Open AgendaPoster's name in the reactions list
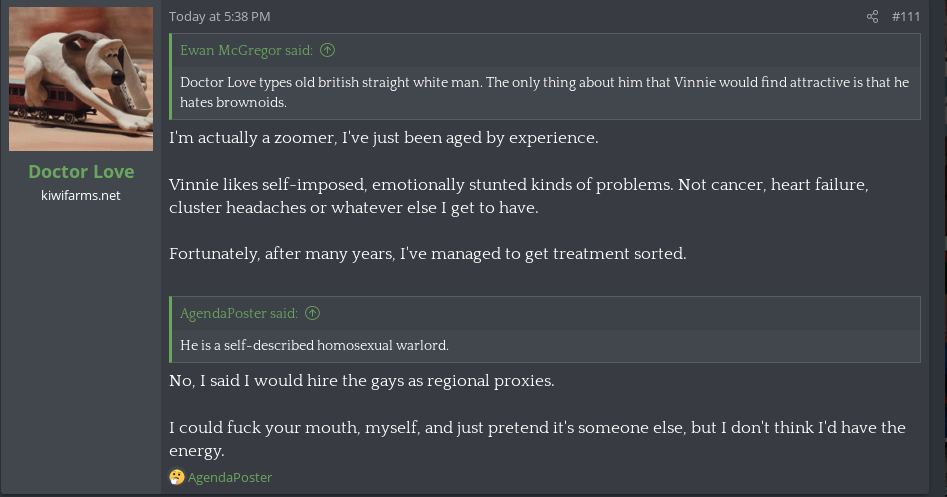The height and width of the screenshot is (497, 947). (x=230, y=477)
